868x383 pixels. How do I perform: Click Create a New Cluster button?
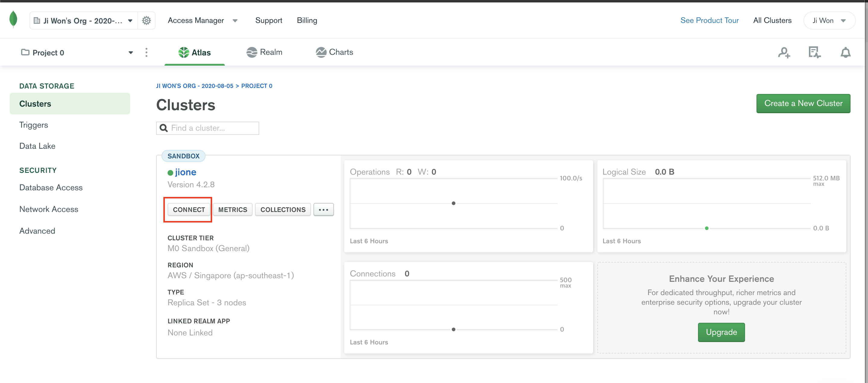(803, 103)
